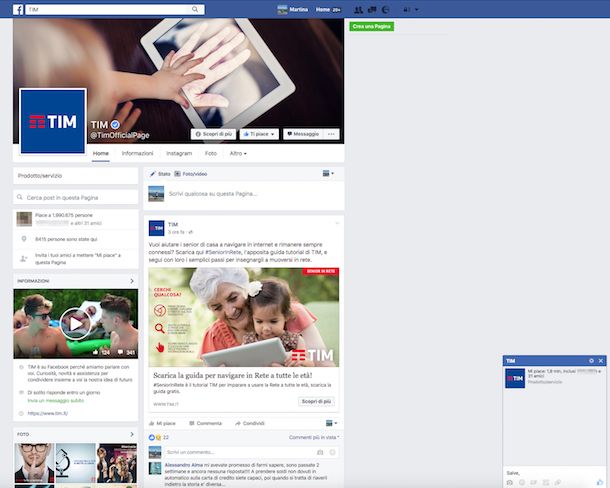610x488 pixels.
Task: Click the pencil Stato icon
Action: click(x=152, y=174)
